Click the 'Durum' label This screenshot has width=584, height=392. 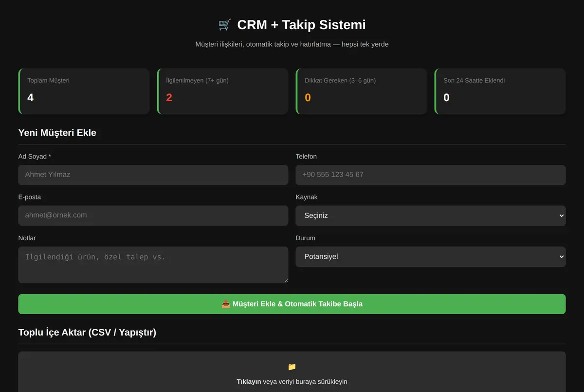click(306, 238)
